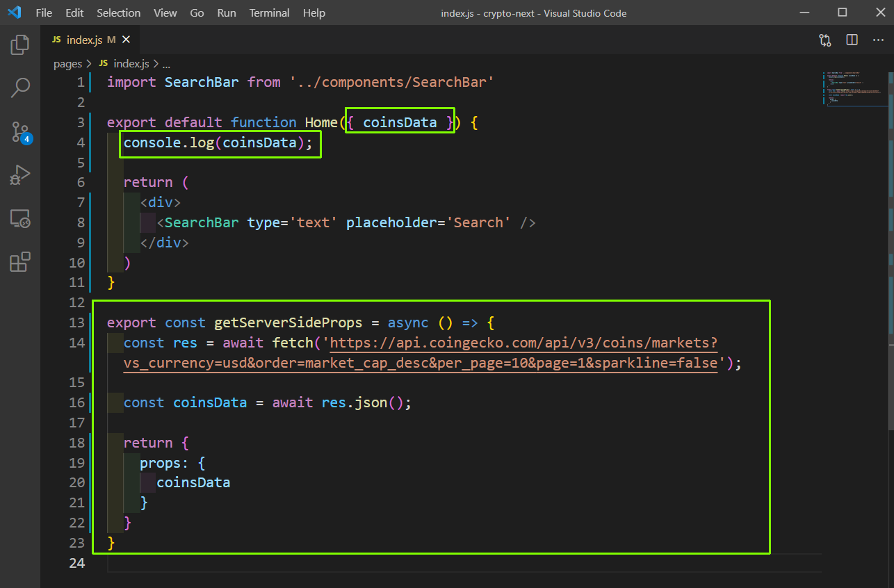The image size is (894, 588).
Task: Open the Run and Debug view
Action: point(20,174)
